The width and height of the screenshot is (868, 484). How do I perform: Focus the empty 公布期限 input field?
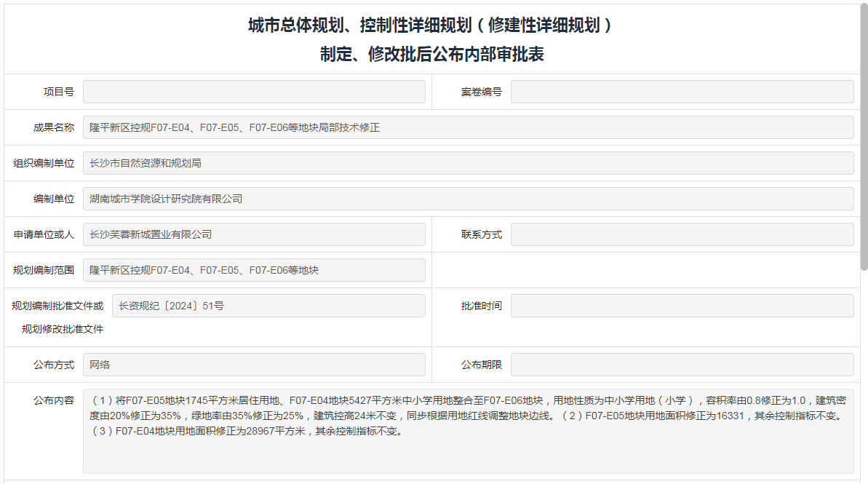click(x=682, y=365)
